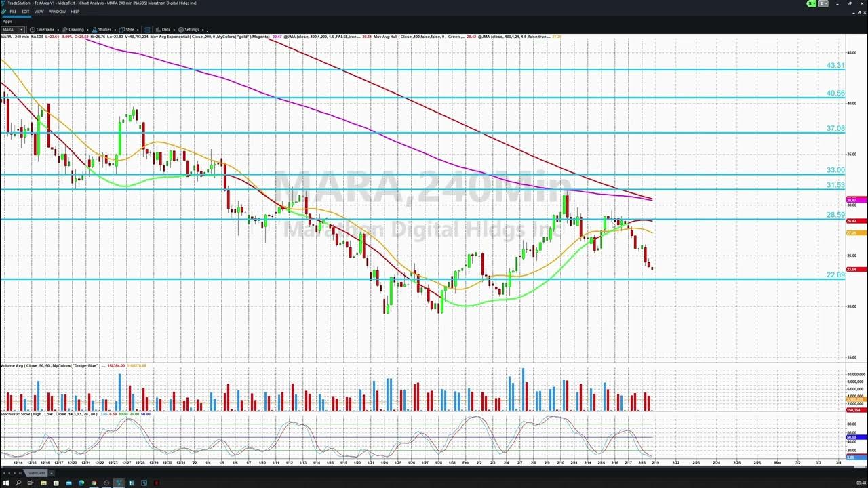Open the HELP menu
The width and height of the screenshot is (868, 488).
point(75,12)
